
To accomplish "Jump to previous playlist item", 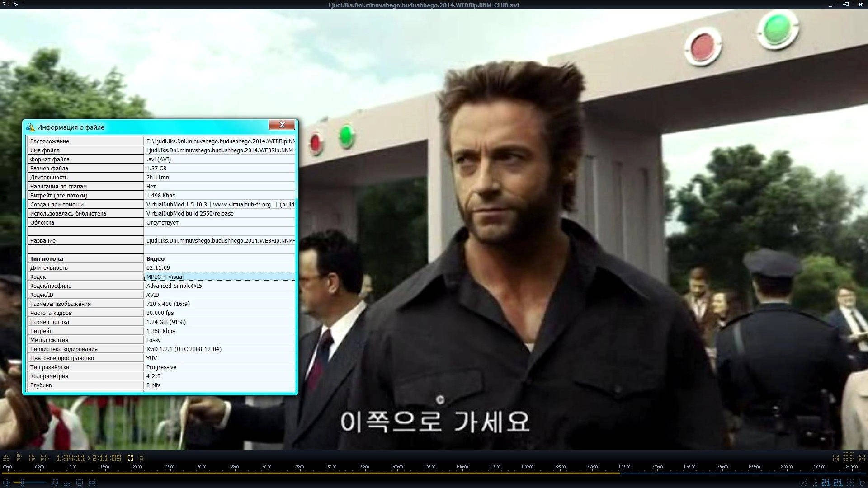I will pyautogui.click(x=836, y=458).
